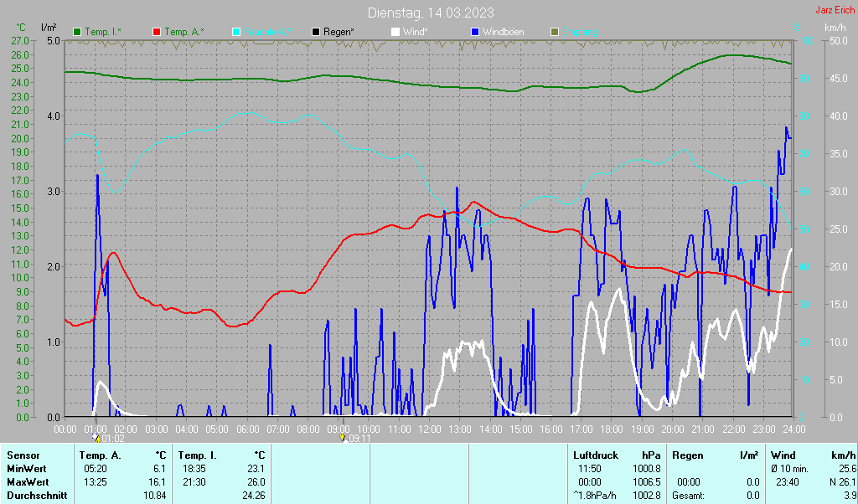Click the green Temp. I. legend square
This screenshot has height=504, width=858.
tap(77, 32)
